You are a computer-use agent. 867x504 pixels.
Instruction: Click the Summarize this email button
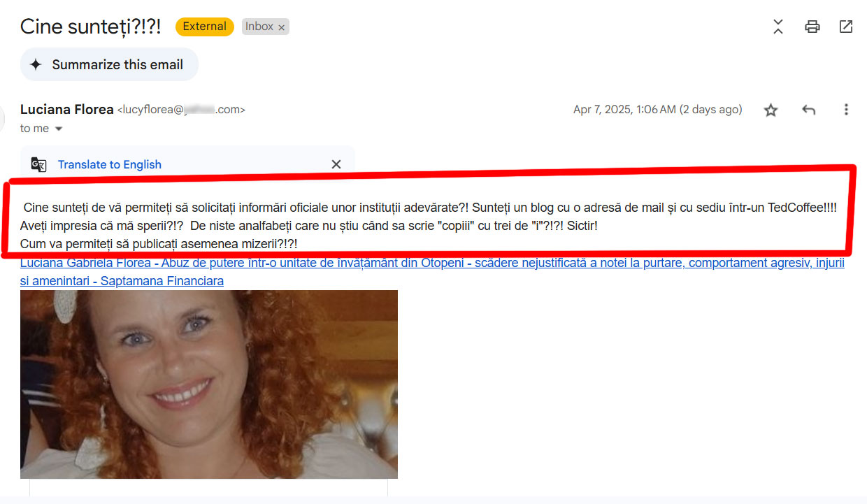tap(109, 64)
